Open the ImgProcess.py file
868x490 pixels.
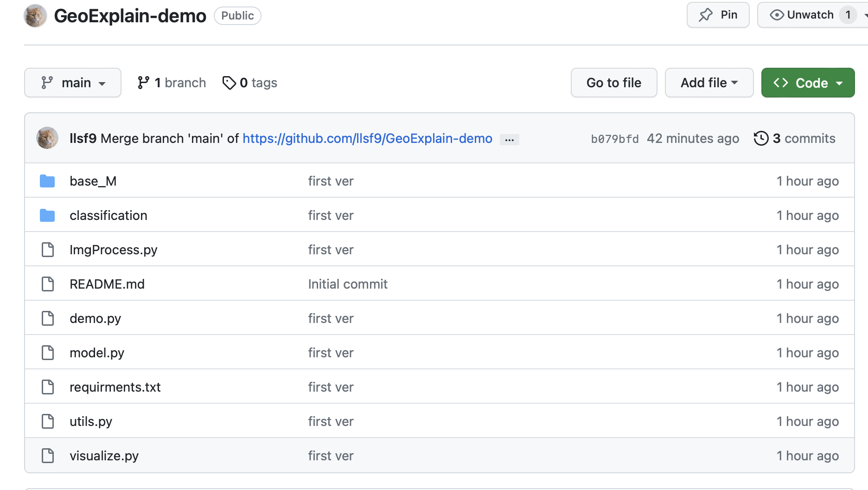(113, 250)
